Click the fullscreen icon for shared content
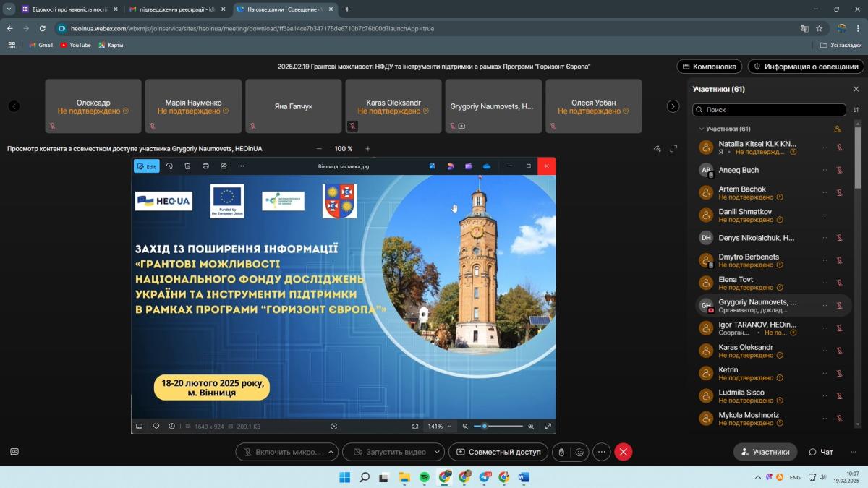This screenshot has width=868, height=488. [674, 149]
